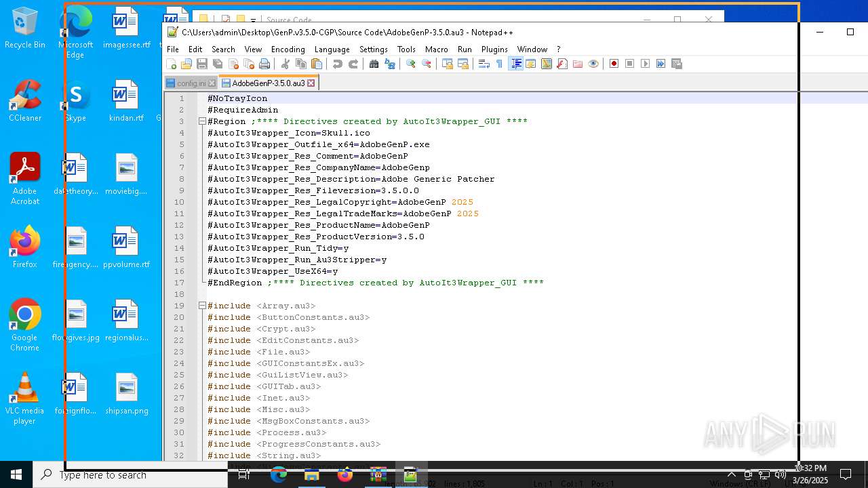Click Save recorded macro icon

(677, 64)
